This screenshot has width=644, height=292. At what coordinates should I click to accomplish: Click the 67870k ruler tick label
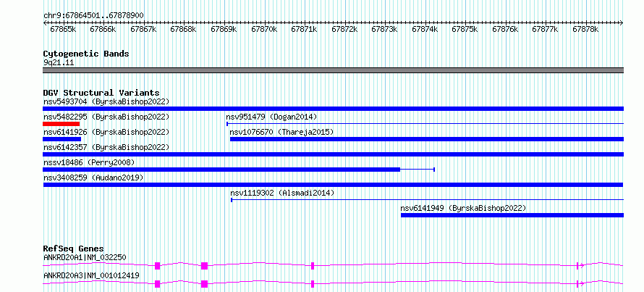coord(264,29)
